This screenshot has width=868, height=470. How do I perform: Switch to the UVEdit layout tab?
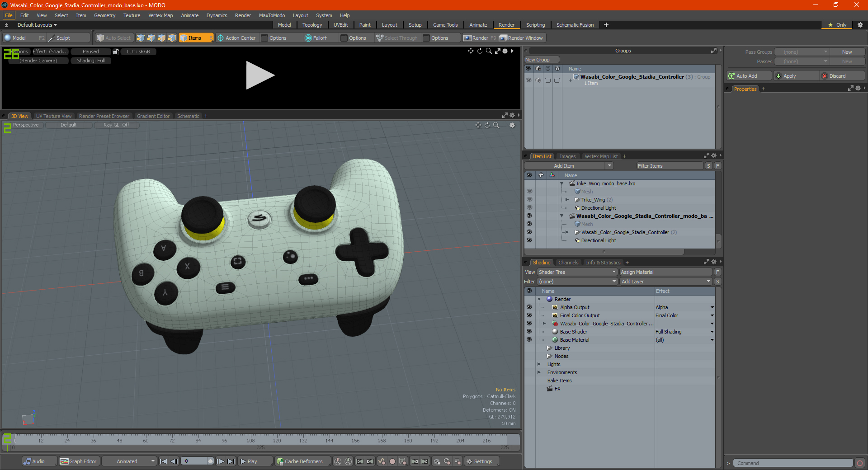coord(340,25)
